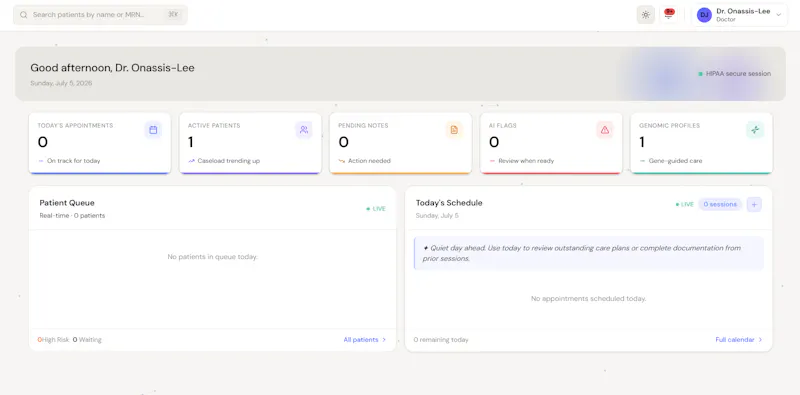Screen dimensions: 800x395
Task: Open the All patients link
Action: pos(361,340)
